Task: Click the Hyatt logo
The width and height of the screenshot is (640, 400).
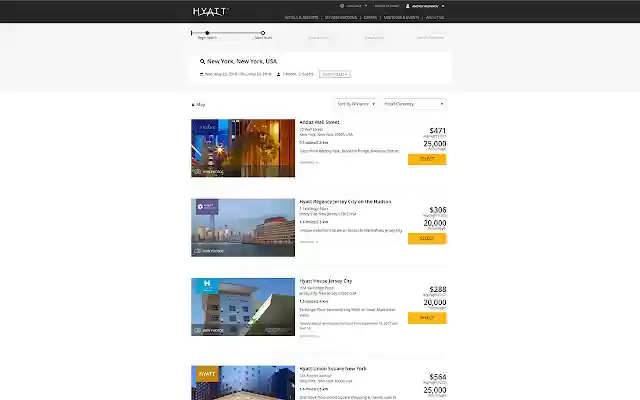Action: tap(211, 11)
